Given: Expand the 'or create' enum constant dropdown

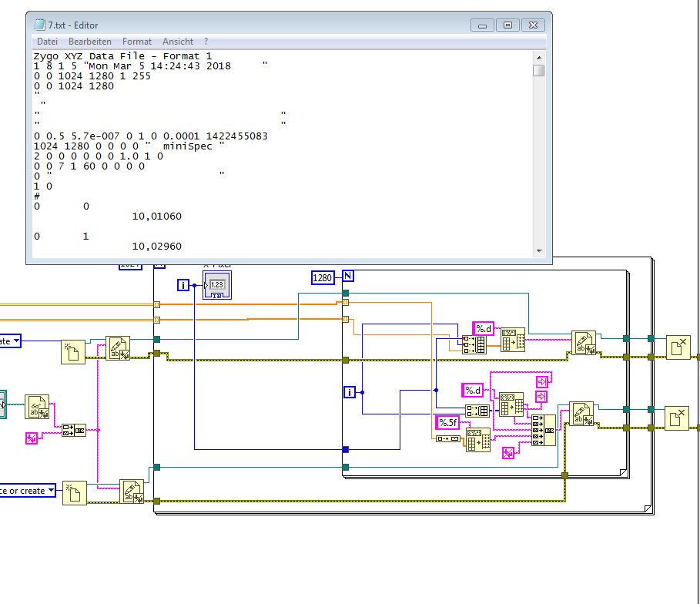Looking at the screenshot, I should pos(51,491).
